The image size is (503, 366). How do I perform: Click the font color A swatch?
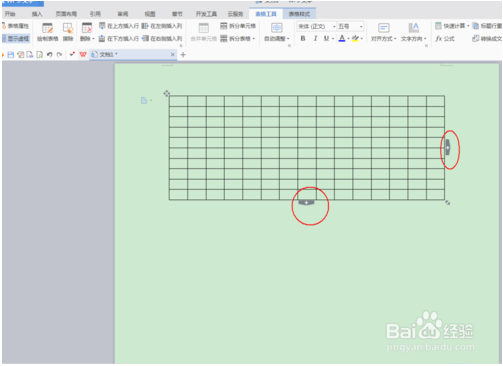coord(342,39)
